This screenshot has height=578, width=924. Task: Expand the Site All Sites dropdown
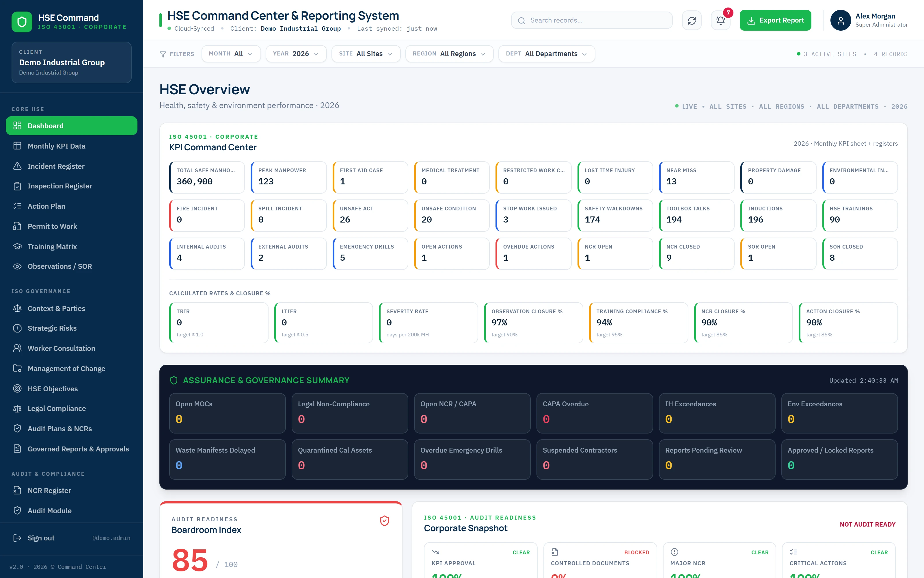click(x=366, y=54)
